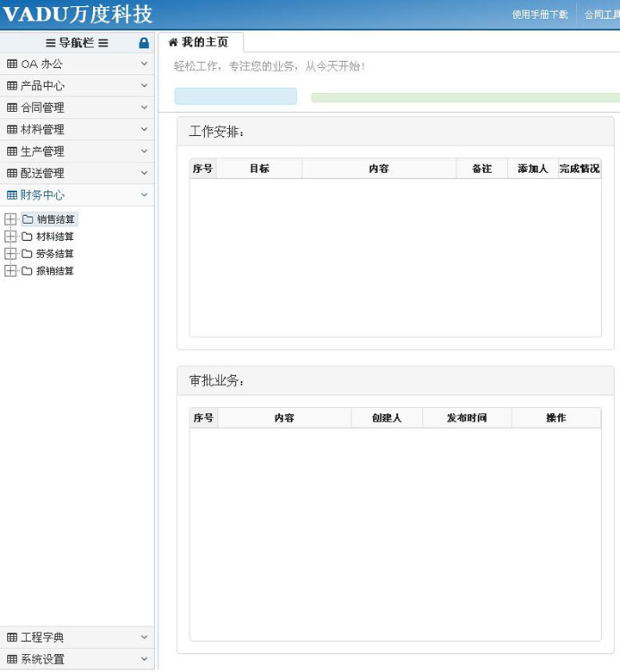
Task: Click the 完成情况 column header
Action: click(580, 169)
